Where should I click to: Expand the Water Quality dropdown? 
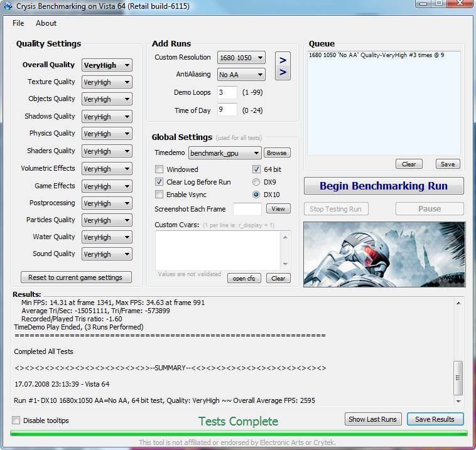[107, 237]
